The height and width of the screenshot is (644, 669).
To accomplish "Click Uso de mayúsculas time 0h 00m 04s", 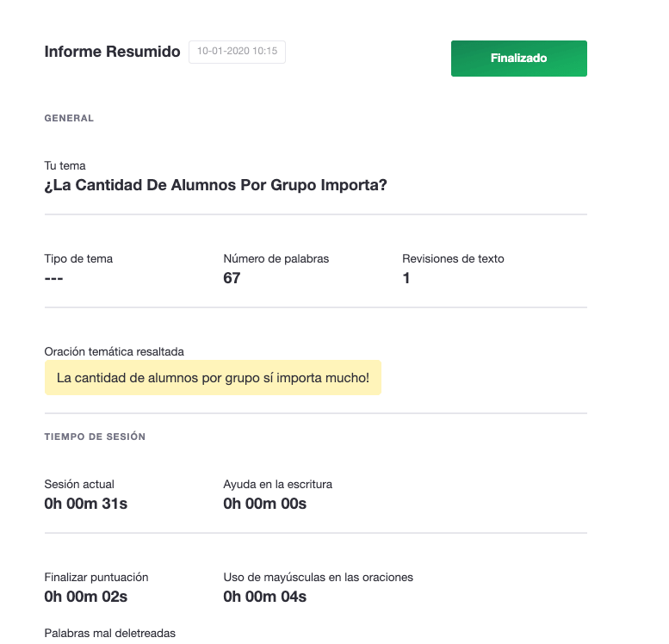I will point(265,597).
